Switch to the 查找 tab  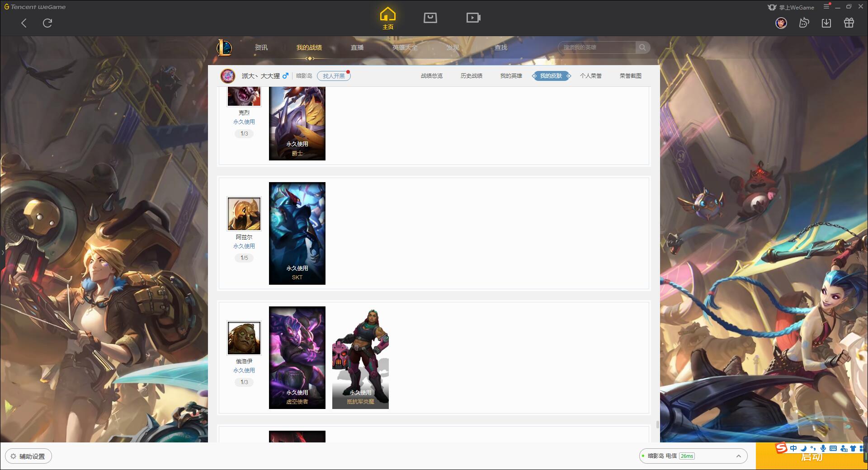point(501,47)
